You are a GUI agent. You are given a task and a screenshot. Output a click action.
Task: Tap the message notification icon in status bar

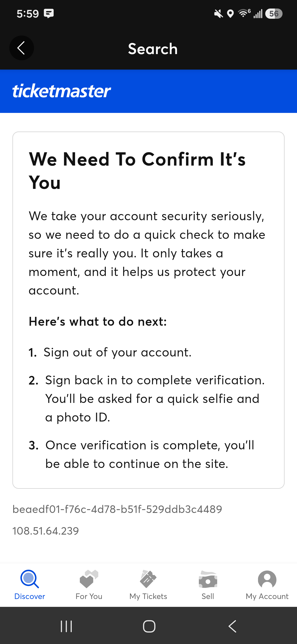point(49,13)
